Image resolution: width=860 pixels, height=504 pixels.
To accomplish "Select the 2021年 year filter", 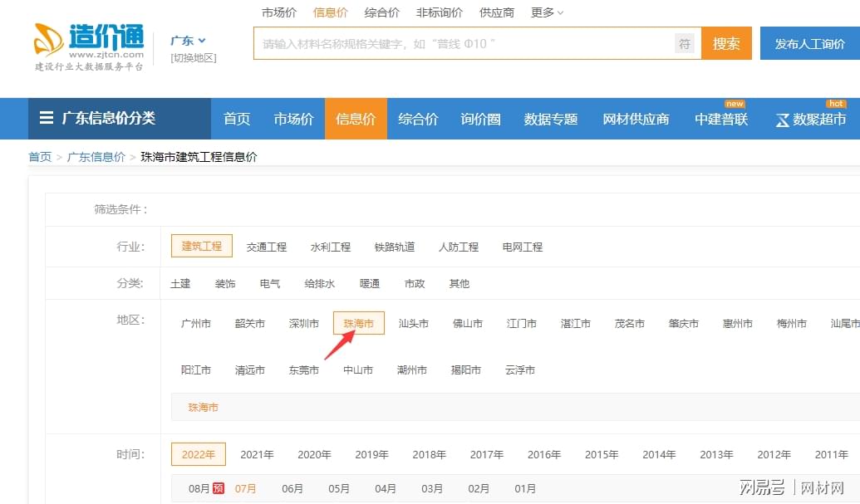I will (257, 455).
